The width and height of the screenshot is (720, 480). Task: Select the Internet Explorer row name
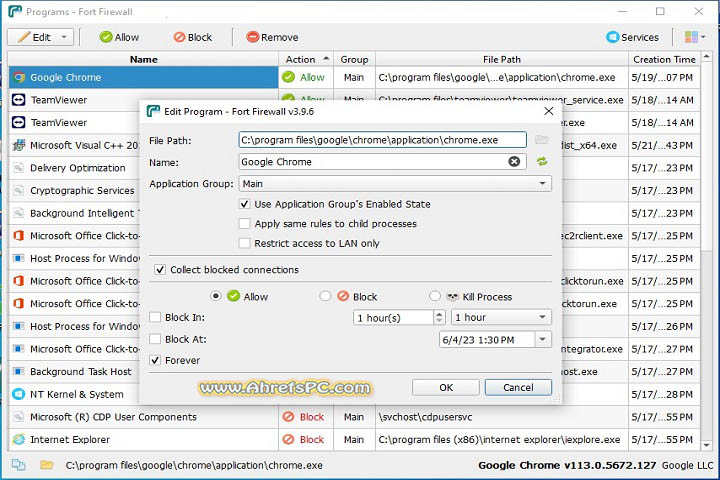[70, 440]
